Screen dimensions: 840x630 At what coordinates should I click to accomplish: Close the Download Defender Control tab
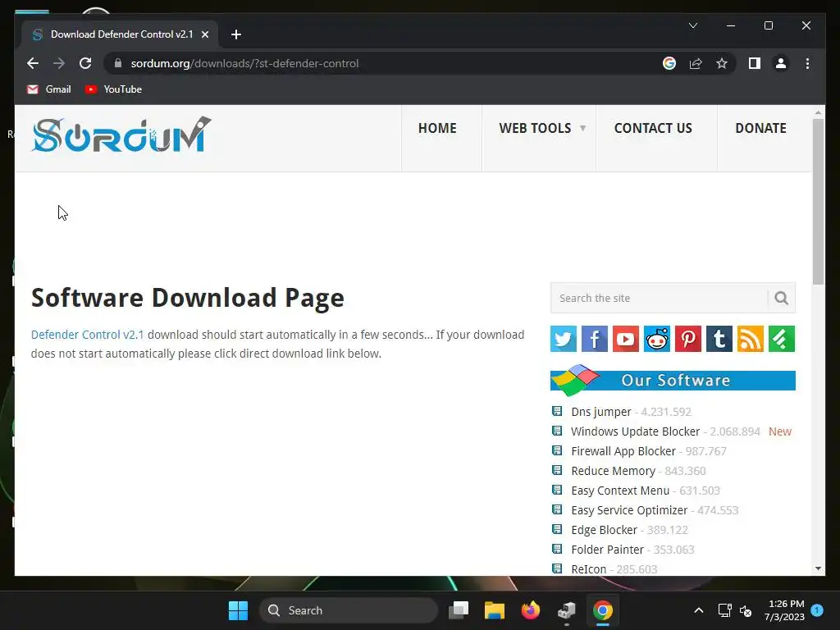(204, 34)
